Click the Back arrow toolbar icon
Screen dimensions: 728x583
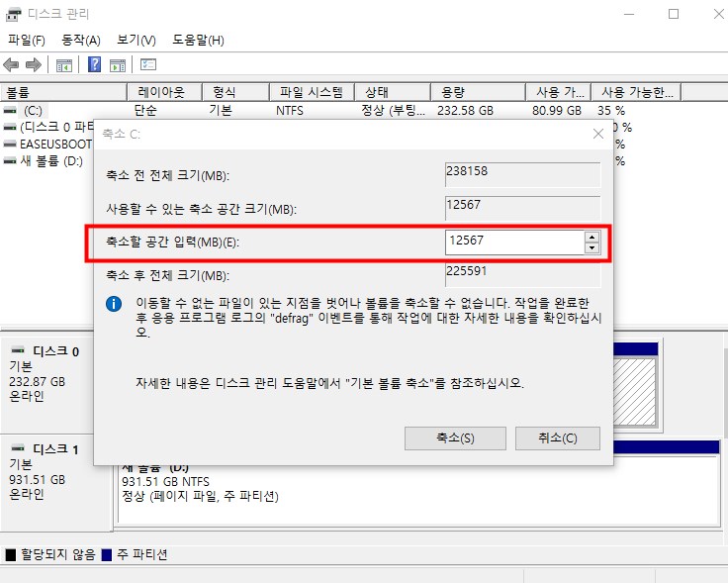[x=11, y=64]
